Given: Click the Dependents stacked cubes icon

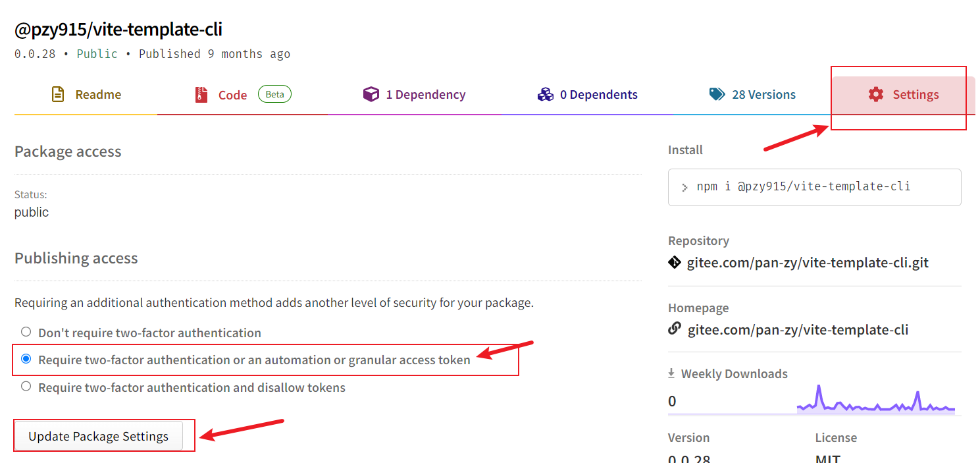Looking at the screenshot, I should 546,95.
